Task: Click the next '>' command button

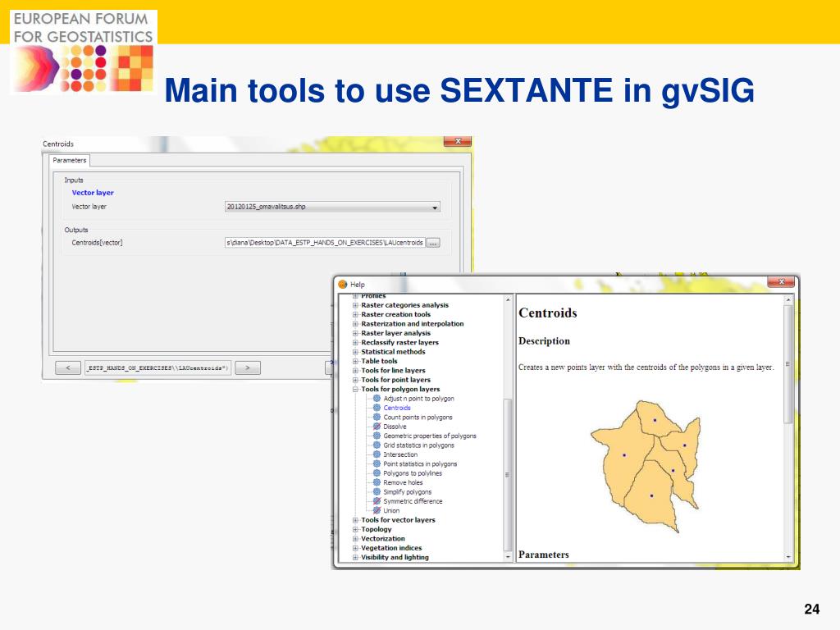Action: pos(248,368)
